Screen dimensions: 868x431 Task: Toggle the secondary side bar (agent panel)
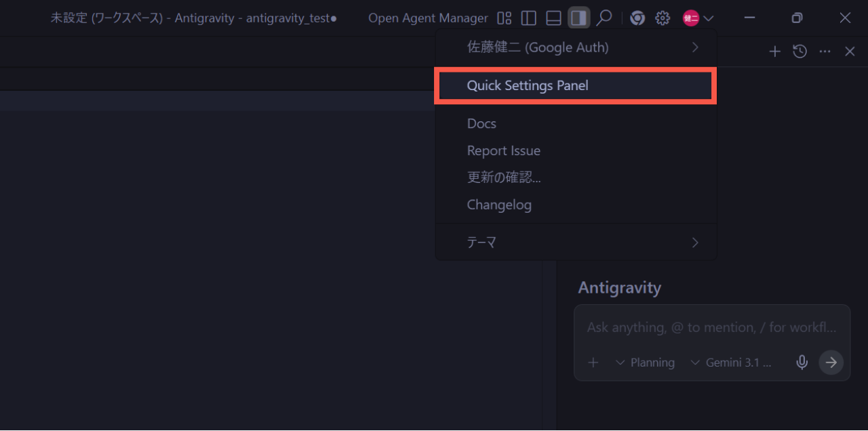pos(578,18)
